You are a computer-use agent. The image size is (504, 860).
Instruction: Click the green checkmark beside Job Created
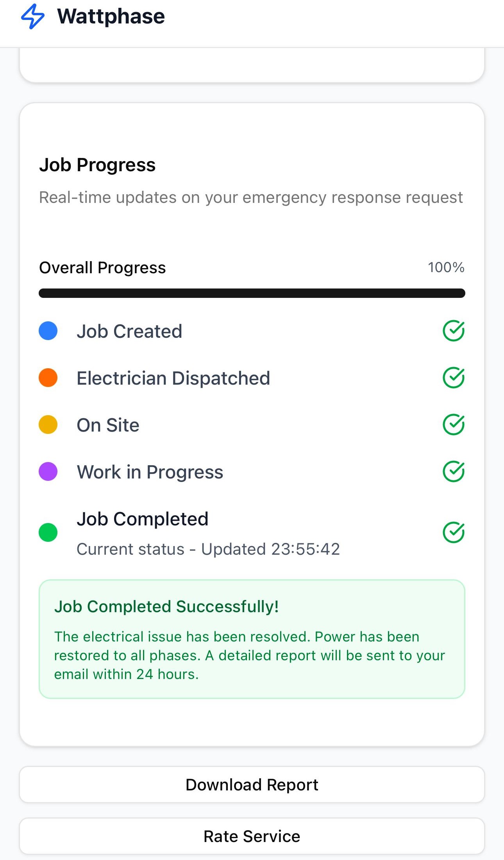[x=453, y=331]
